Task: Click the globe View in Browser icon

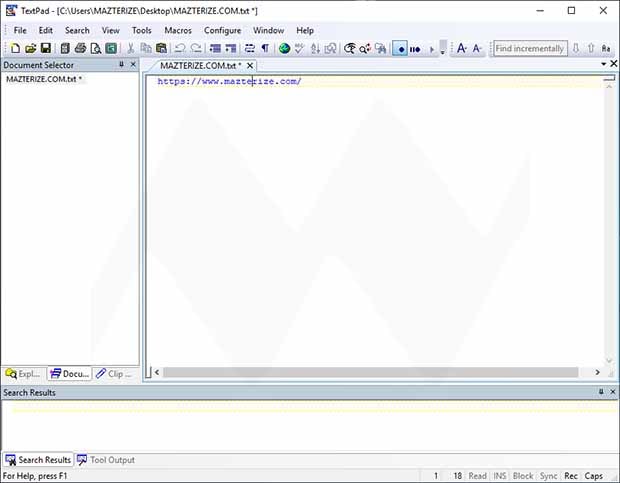Action: tap(284, 48)
